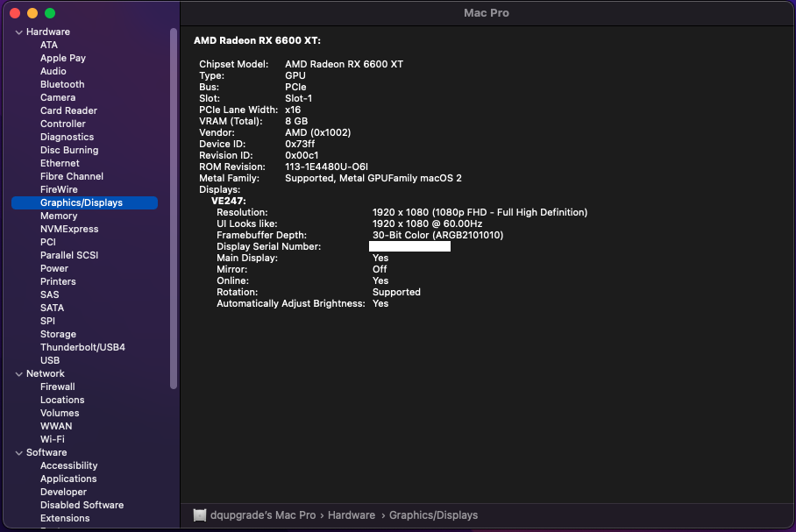Show Bluetooth hardware information

point(62,84)
